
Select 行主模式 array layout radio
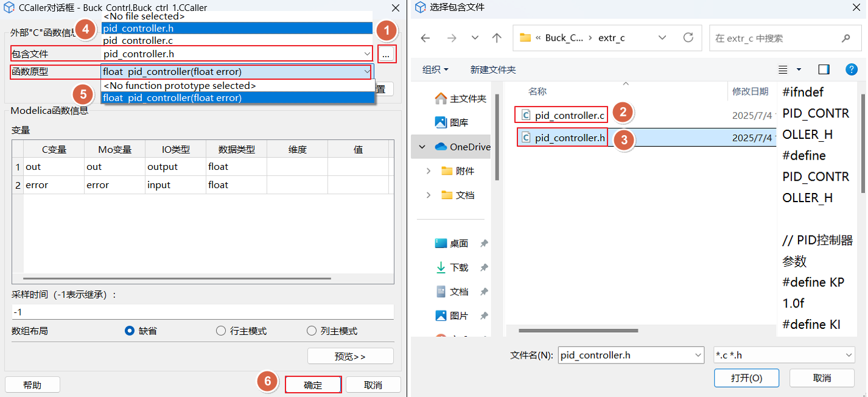[221, 331]
